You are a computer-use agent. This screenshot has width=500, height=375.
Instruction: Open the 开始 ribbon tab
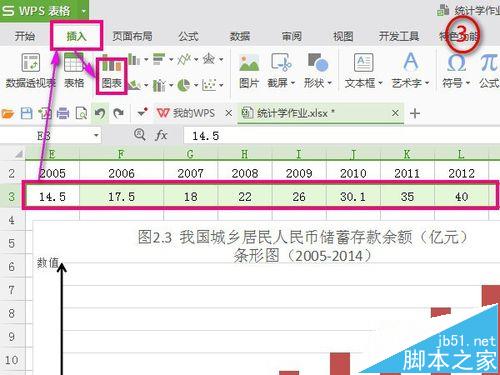[x=25, y=36]
